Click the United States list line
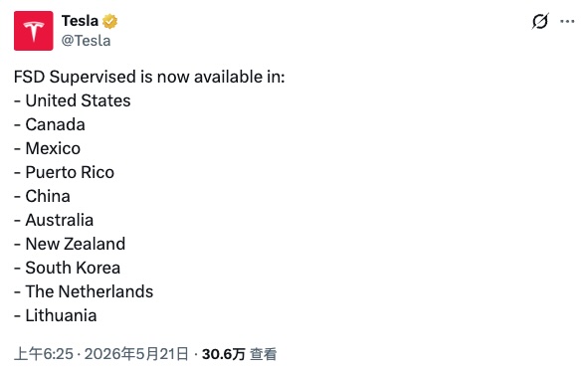This screenshot has width=588, height=371. pos(73,100)
